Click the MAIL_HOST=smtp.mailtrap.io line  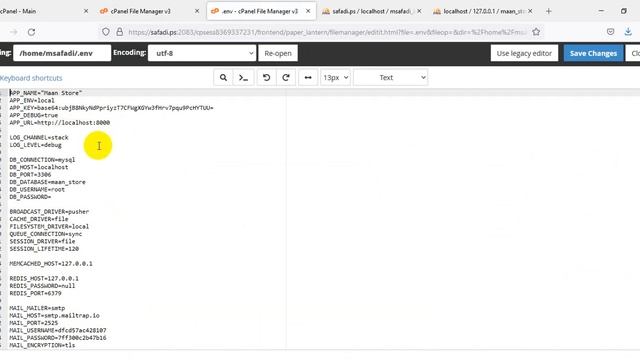54,316
